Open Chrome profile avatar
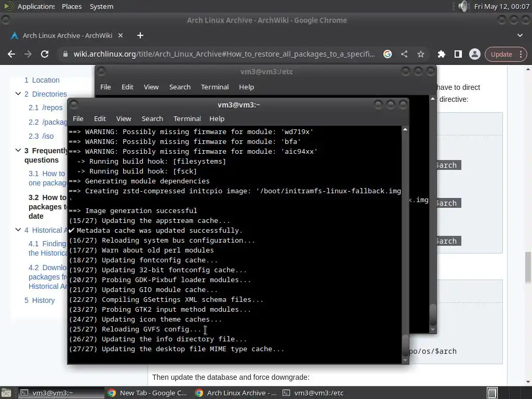532x399 pixels. tap(475, 54)
